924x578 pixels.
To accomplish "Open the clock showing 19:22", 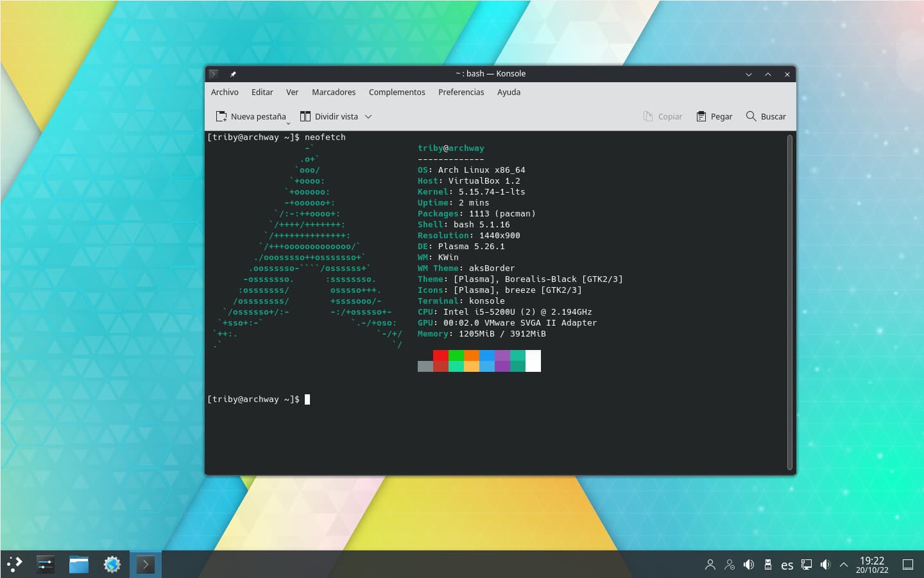I will pyautogui.click(x=872, y=565).
